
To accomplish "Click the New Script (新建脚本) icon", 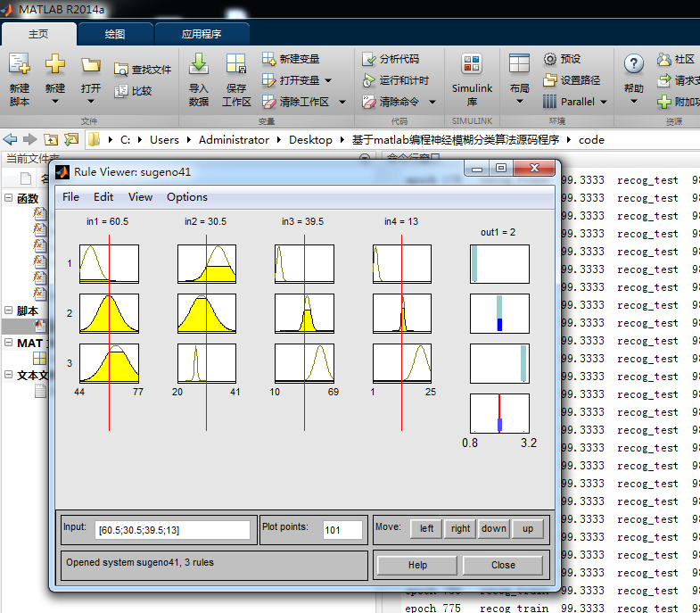I will coord(20,64).
